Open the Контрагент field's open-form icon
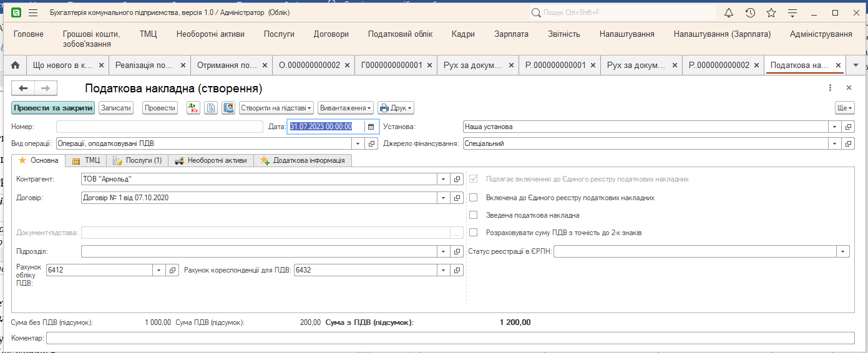868x353 pixels. pos(457,180)
